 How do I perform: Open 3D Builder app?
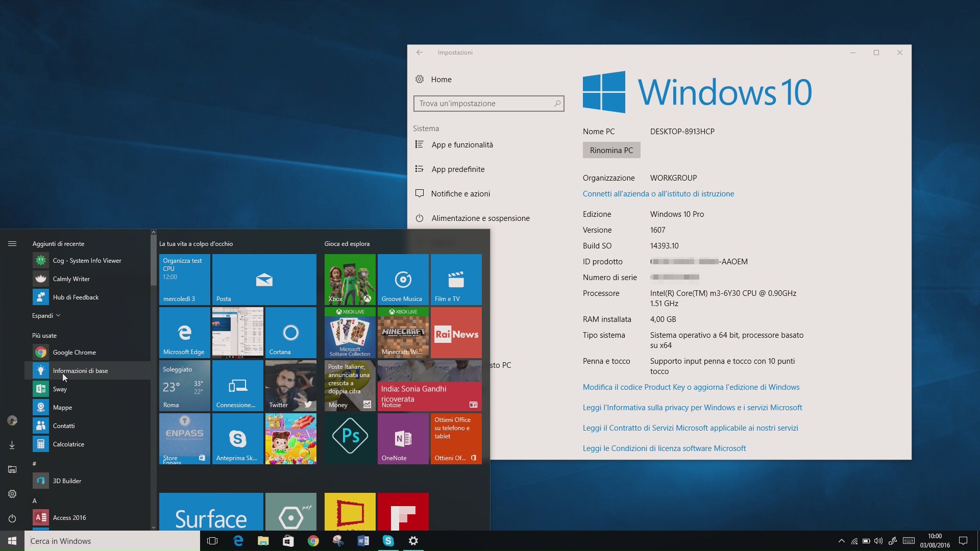coord(87,481)
